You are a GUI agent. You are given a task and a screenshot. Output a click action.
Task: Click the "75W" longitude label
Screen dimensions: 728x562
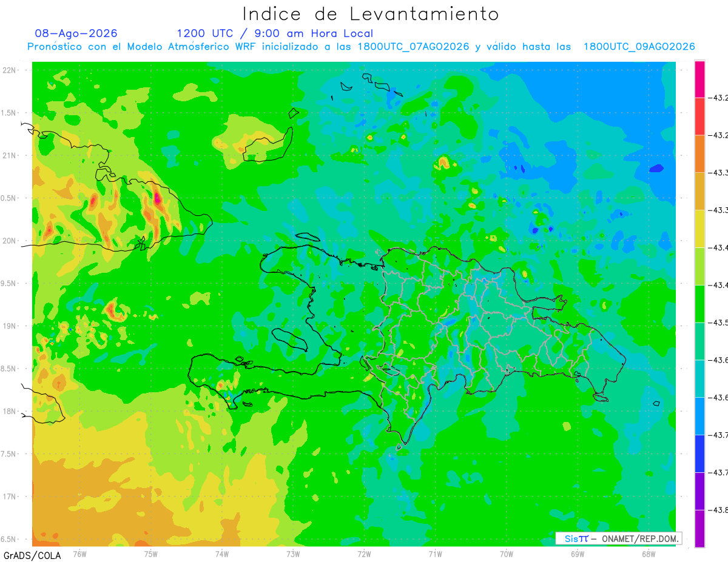151,554
